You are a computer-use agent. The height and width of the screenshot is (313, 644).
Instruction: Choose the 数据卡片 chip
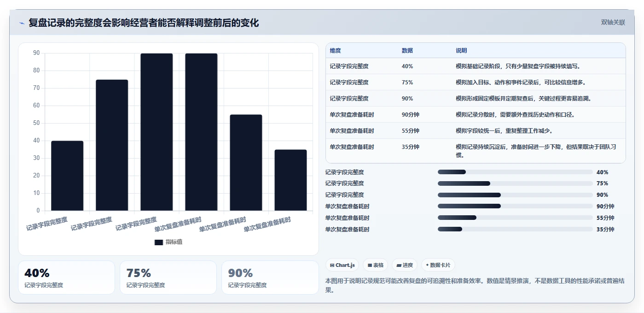point(438,265)
